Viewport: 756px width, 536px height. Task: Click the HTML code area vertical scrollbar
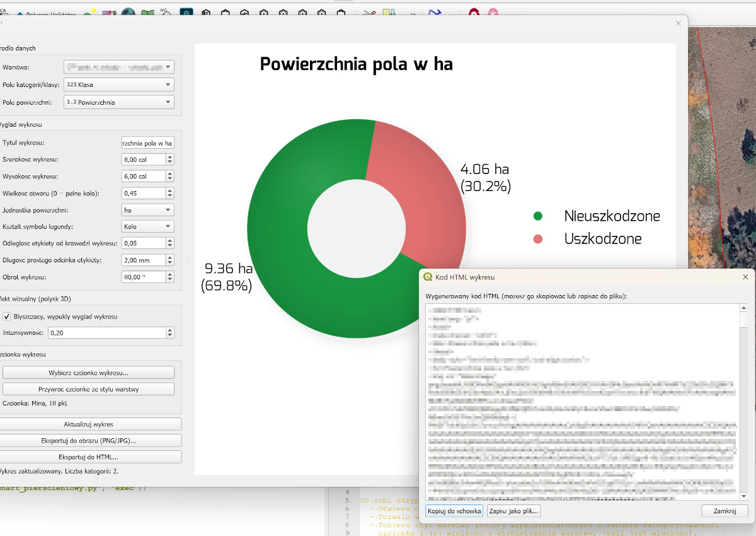pyautogui.click(x=744, y=402)
